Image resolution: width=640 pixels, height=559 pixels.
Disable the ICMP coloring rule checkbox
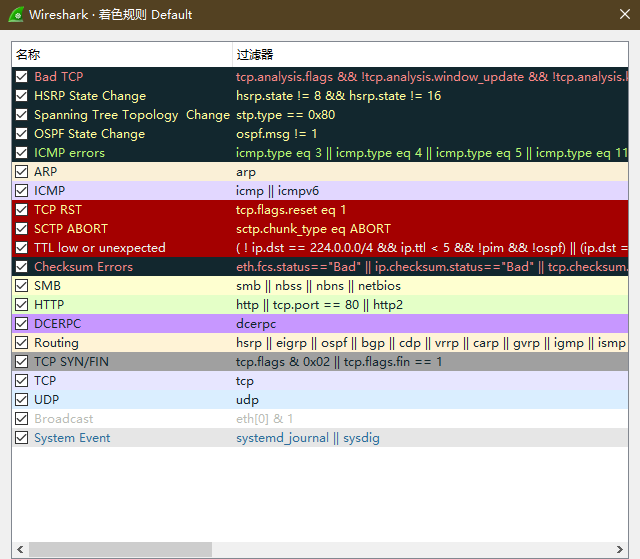21,191
